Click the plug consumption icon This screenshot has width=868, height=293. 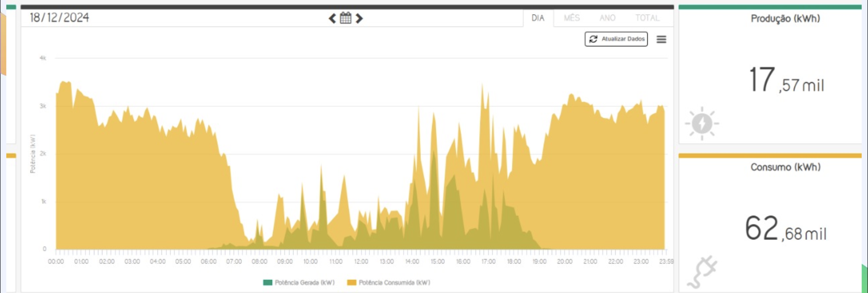click(x=702, y=272)
